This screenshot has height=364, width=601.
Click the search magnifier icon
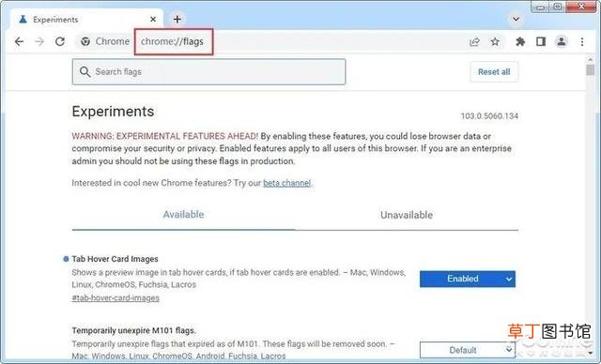point(85,72)
